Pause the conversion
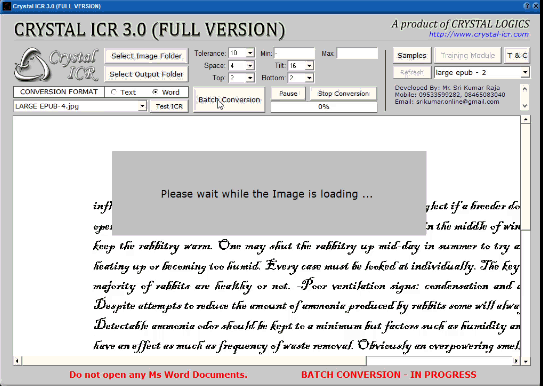 [288, 93]
